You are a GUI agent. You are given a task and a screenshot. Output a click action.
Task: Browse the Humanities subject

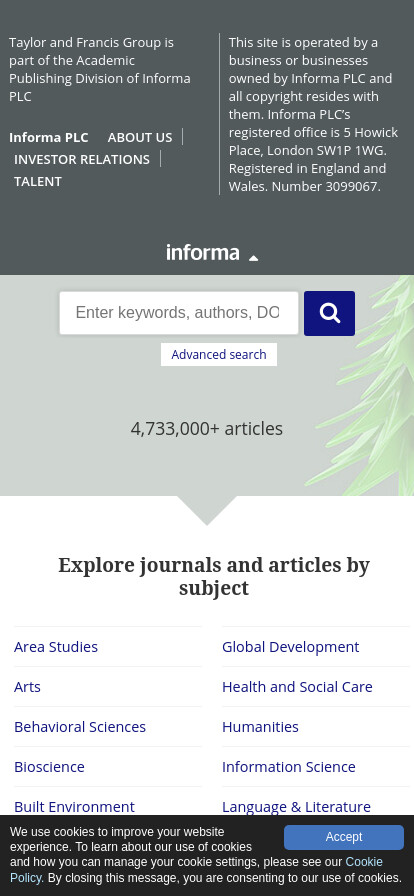coord(260,727)
